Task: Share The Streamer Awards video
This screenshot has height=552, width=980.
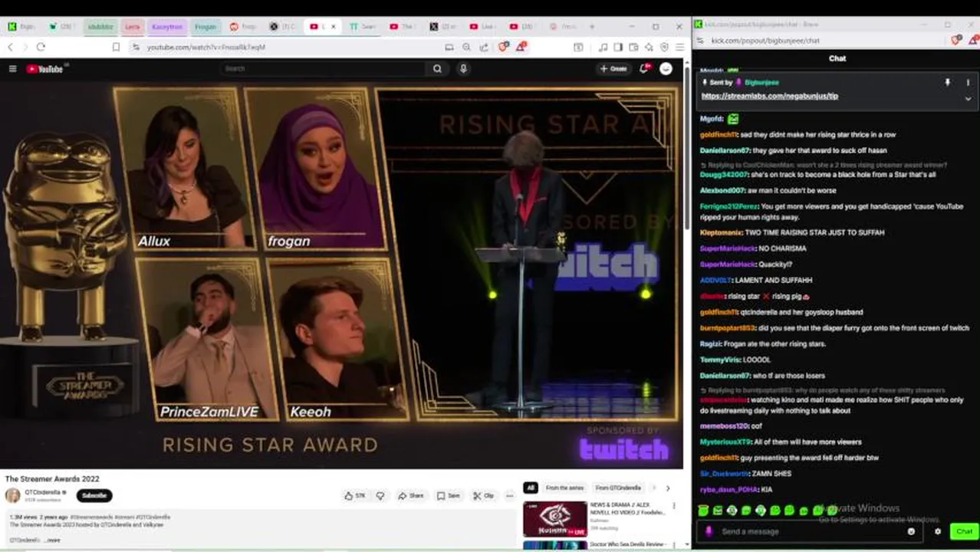Action: point(411,496)
